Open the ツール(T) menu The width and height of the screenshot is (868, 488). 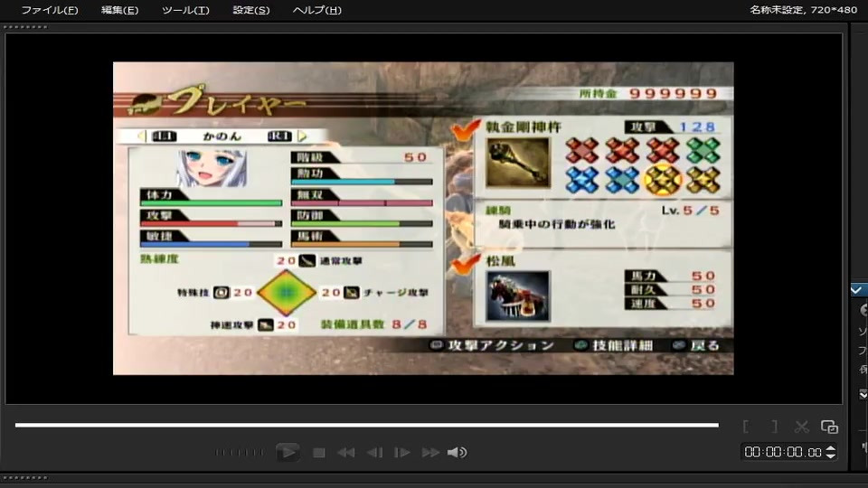click(185, 10)
